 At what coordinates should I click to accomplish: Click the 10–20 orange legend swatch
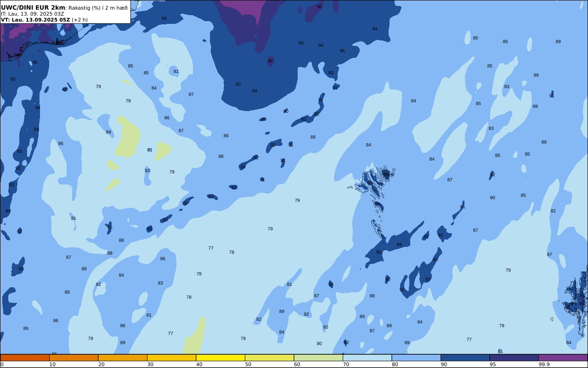click(x=73, y=357)
